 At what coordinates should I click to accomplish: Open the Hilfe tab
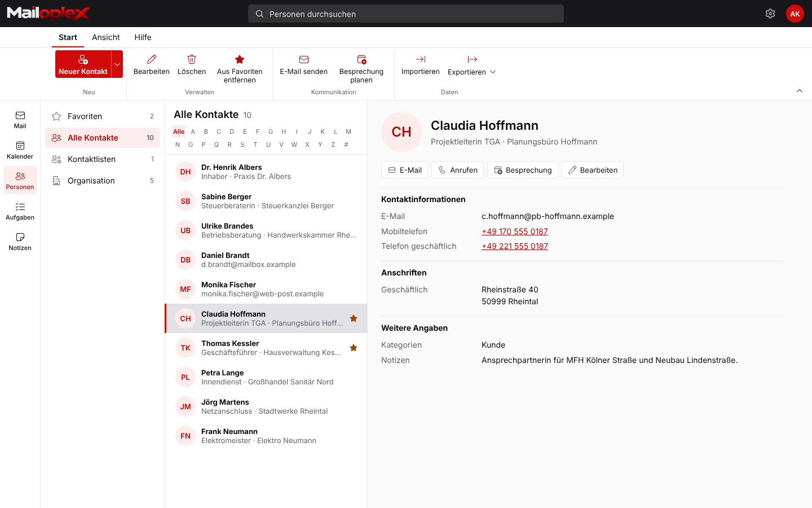[x=143, y=37]
